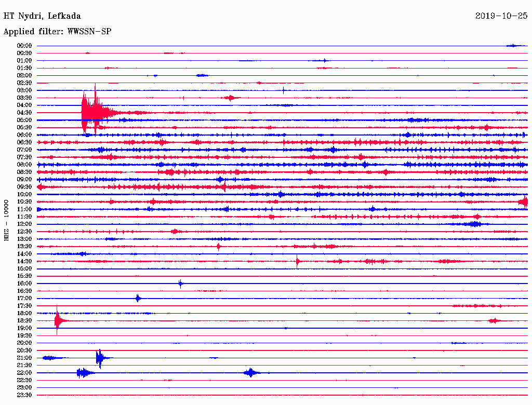Click the 03:30 time label

pyautogui.click(x=24, y=98)
